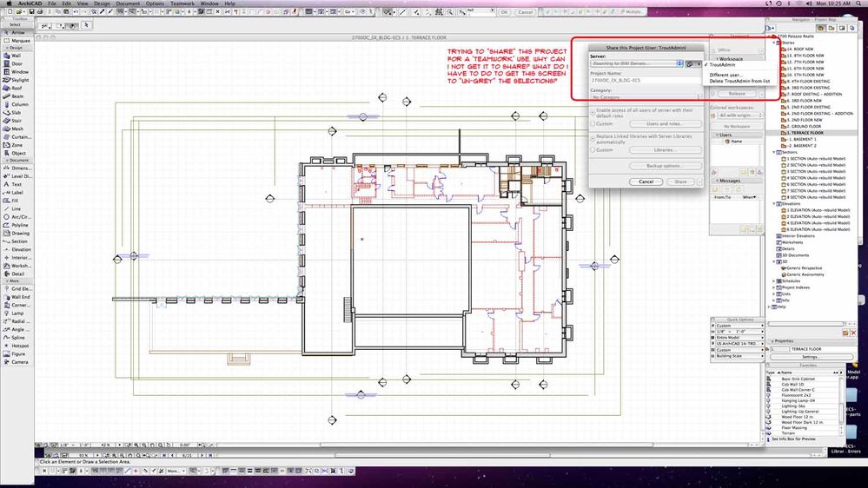The width and height of the screenshot is (868, 488).
Task: Click the Libraries... button
Action: [x=665, y=150]
